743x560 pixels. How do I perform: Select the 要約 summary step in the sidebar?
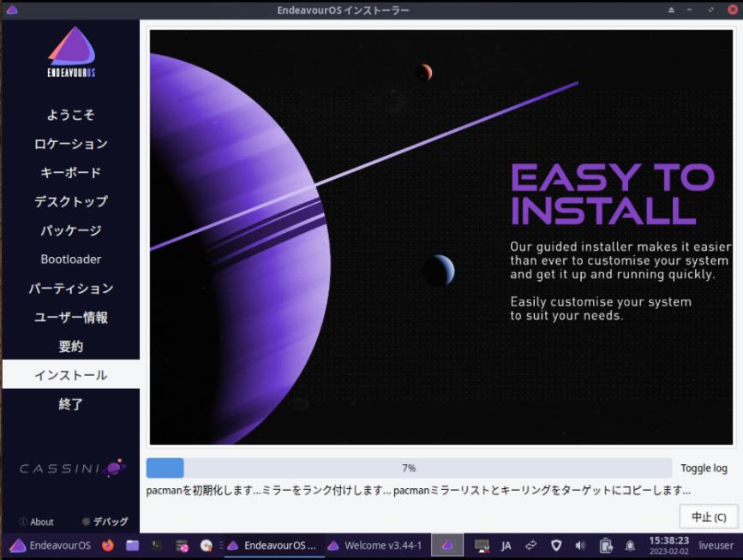[x=70, y=346]
